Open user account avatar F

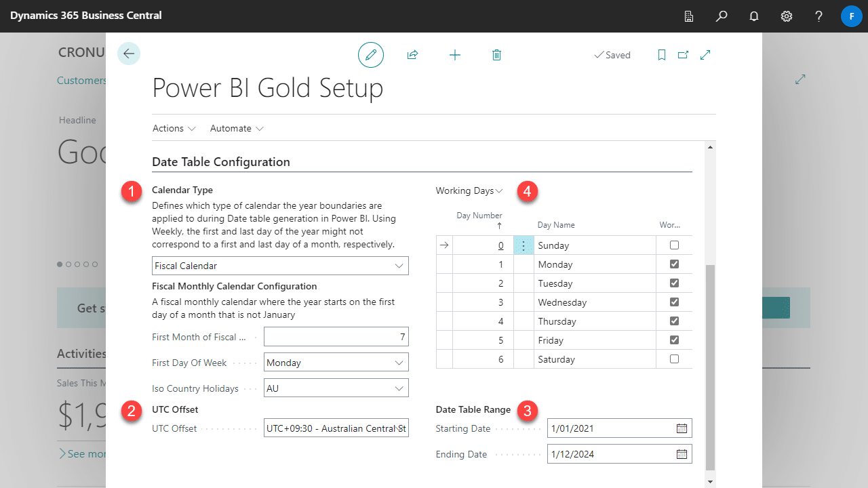pos(852,16)
